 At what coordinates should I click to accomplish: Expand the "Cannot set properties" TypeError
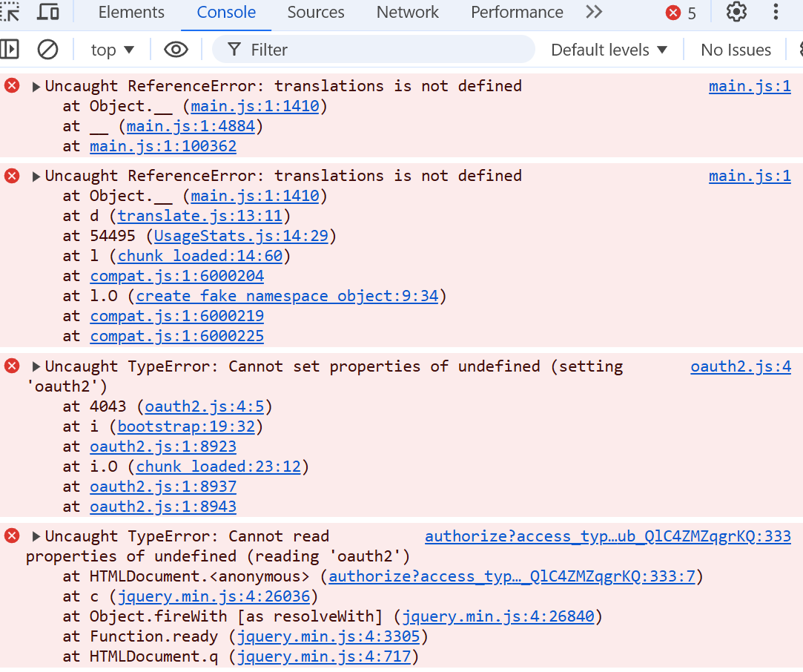coord(35,366)
